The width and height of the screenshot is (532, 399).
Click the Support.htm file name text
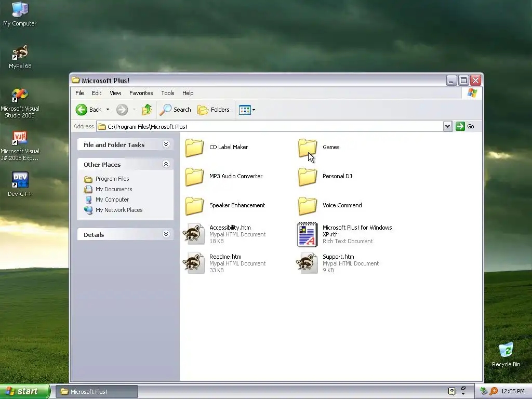[x=338, y=257]
